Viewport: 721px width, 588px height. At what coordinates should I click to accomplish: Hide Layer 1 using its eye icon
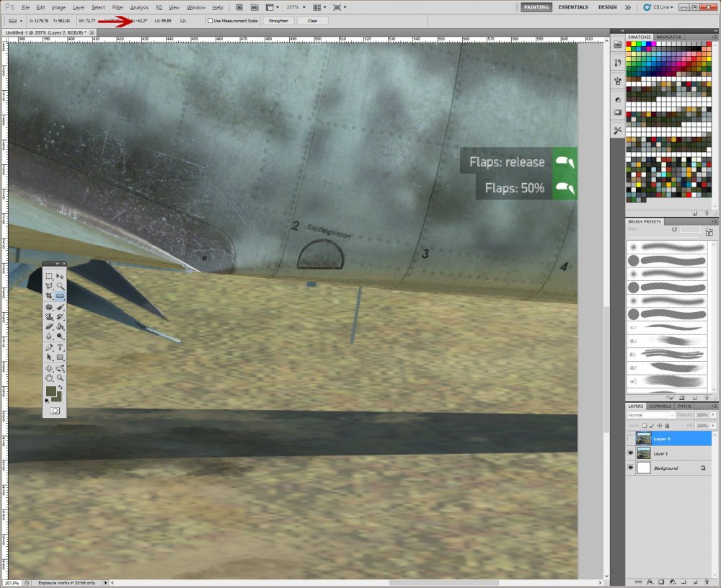pyautogui.click(x=631, y=453)
